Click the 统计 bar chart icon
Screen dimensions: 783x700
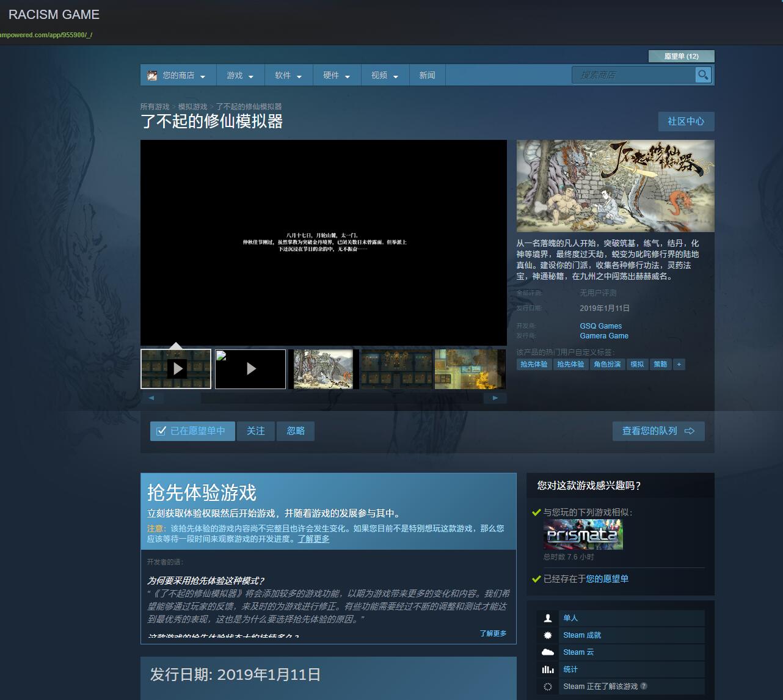coord(548,669)
